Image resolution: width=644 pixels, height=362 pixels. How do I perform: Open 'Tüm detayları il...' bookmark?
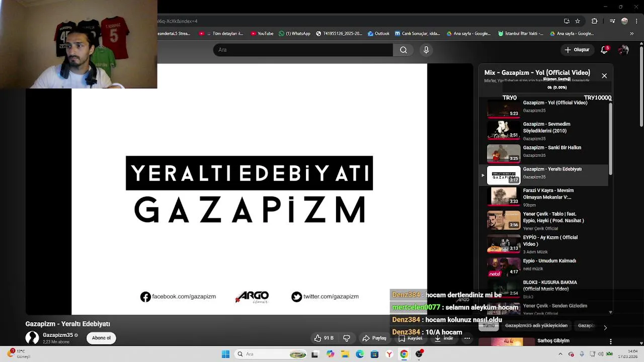pyautogui.click(x=221, y=34)
